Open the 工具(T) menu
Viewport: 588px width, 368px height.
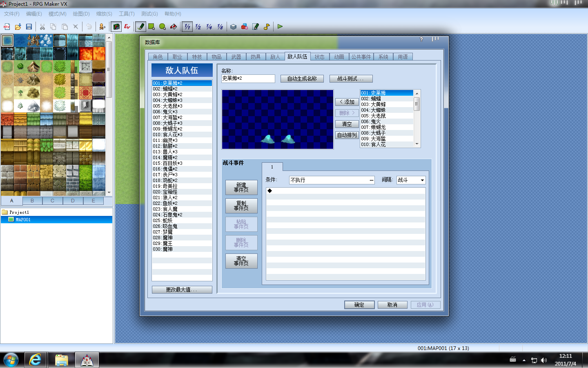[x=127, y=14]
